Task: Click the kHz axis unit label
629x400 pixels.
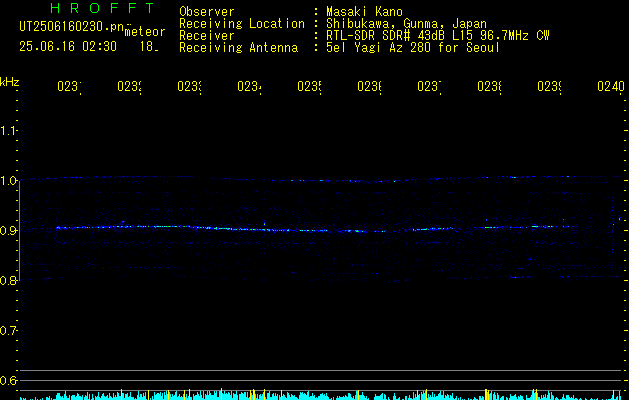Action: pyautogui.click(x=10, y=82)
